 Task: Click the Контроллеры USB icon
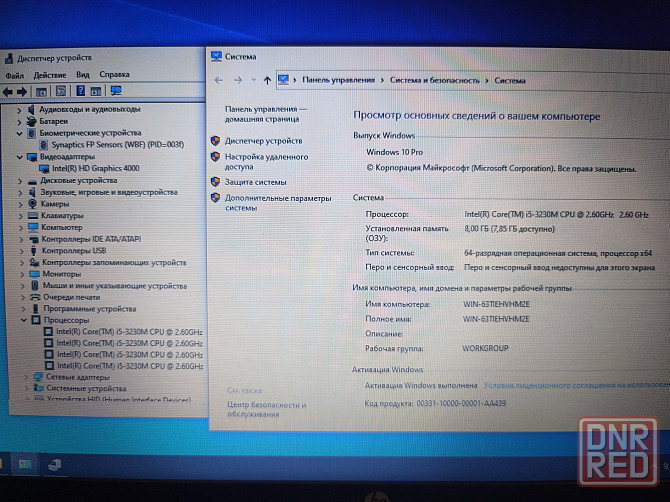coord(34,250)
